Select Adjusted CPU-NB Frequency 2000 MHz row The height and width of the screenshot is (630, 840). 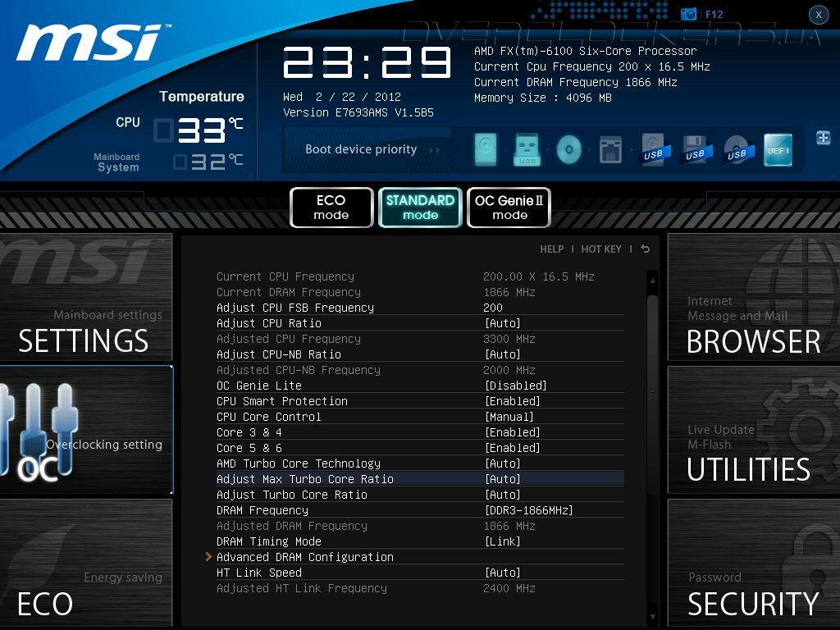click(420, 370)
